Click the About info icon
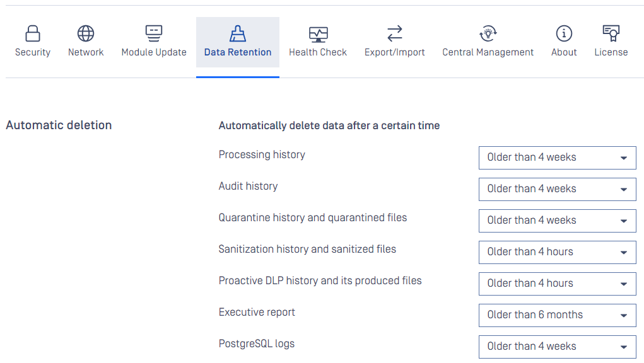The image size is (644, 363). (x=564, y=33)
